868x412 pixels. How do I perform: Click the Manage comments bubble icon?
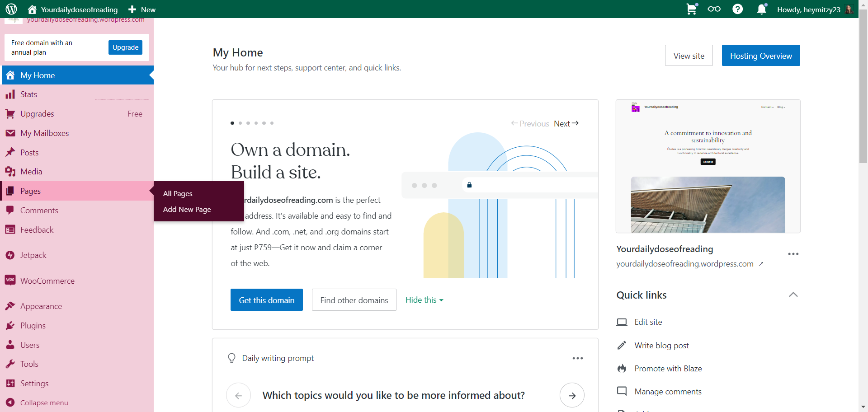tap(622, 391)
